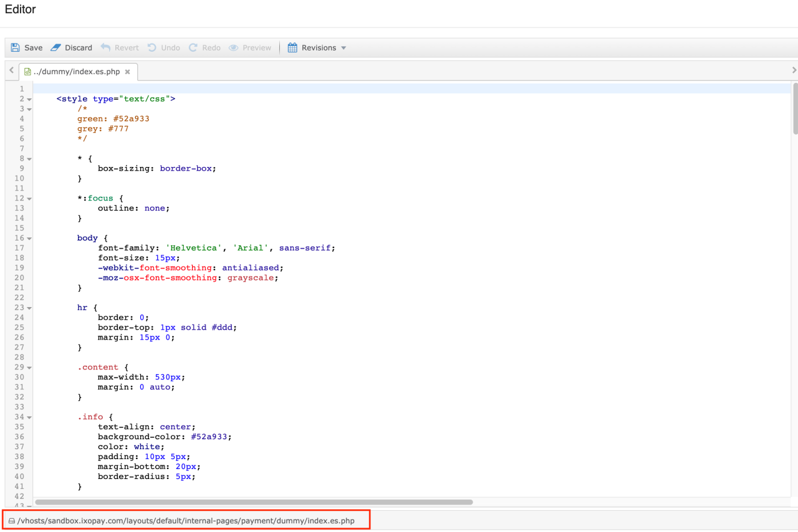Click the Preview eye icon
The width and height of the screenshot is (798, 532).
(x=234, y=48)
